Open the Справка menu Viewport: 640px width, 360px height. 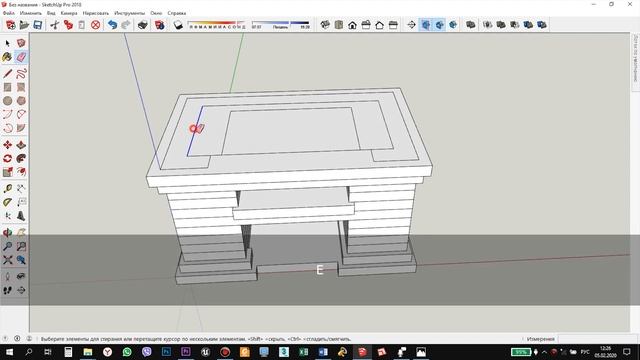(x=176, y=13)
